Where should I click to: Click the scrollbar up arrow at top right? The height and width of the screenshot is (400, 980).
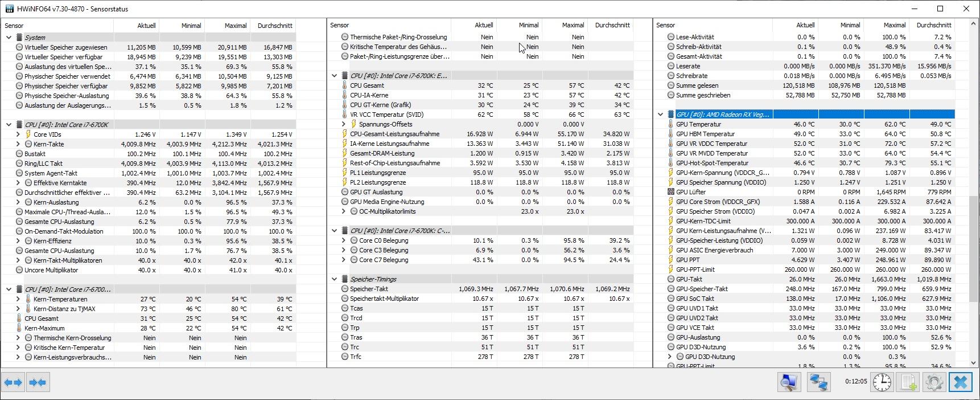[x=974, y=24]
